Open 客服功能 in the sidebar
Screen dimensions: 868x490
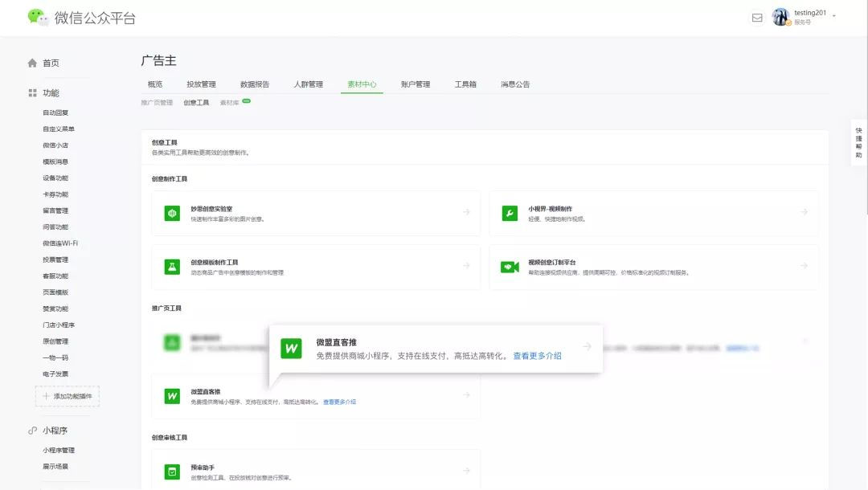tap(55, 276)
